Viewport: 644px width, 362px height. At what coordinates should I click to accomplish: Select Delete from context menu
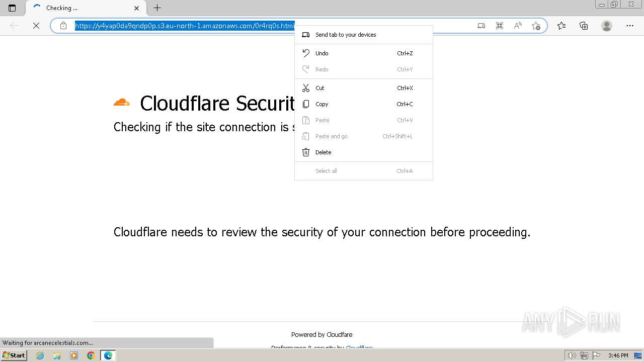point(363,152)
